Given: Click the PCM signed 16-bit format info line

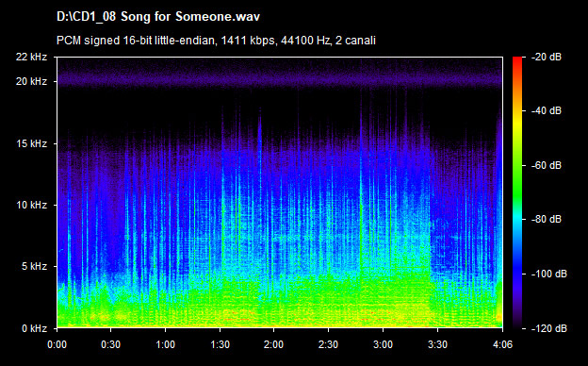Looking at the screenshot, I should [x=216, y=41].
